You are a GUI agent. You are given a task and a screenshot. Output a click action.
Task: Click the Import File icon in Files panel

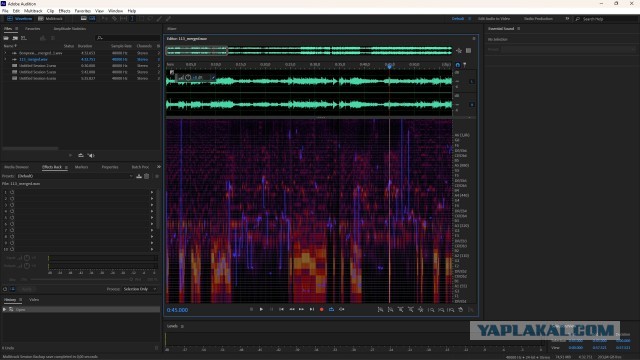point(15,38)
